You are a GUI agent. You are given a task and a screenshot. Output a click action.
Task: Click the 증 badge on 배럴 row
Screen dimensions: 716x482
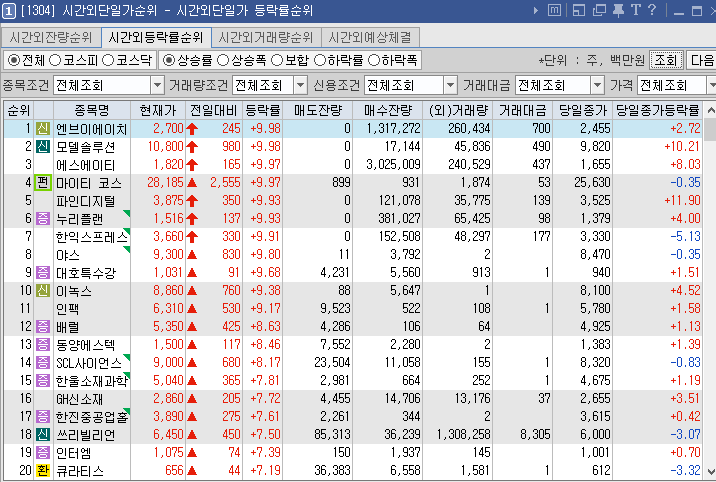click(43, 327)
